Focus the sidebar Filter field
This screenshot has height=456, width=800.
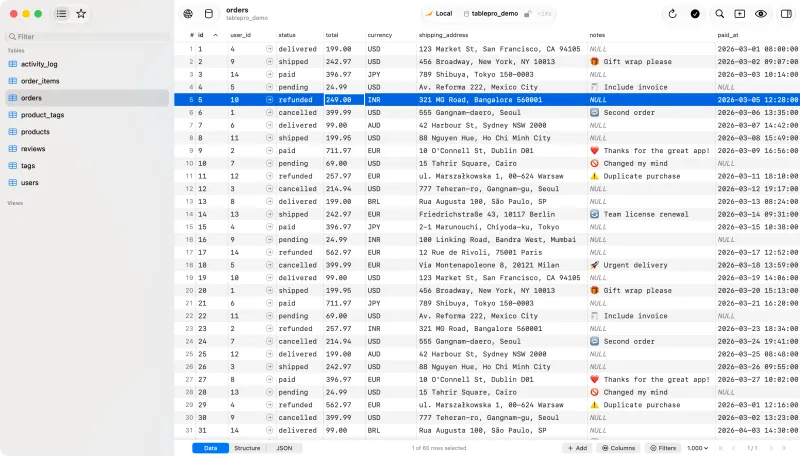[87, 37]
